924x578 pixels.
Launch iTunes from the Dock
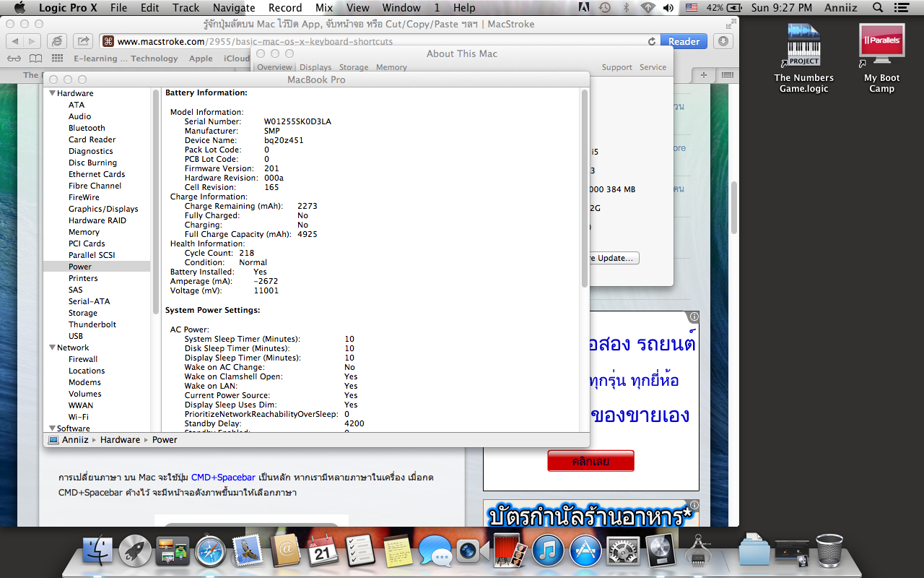coord(548,552)
